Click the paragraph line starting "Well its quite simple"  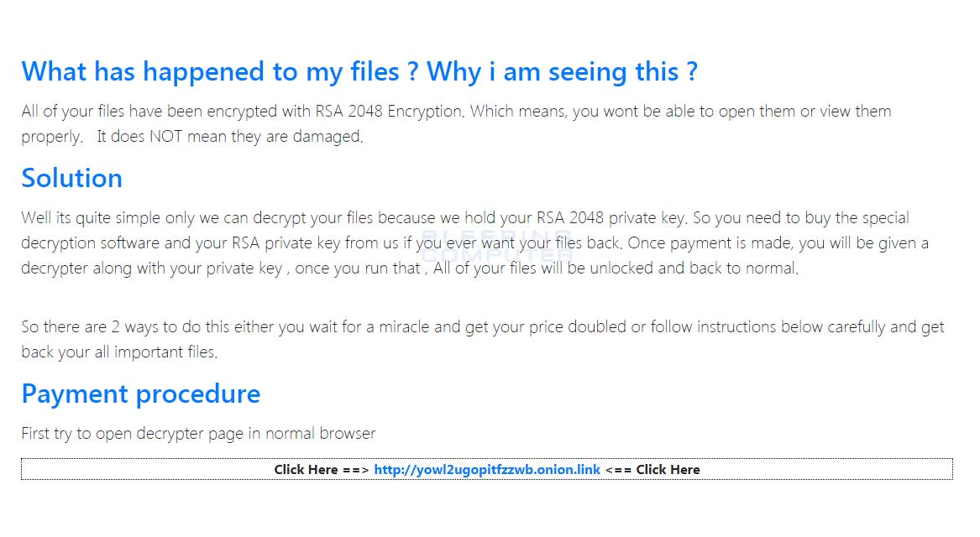465,218
